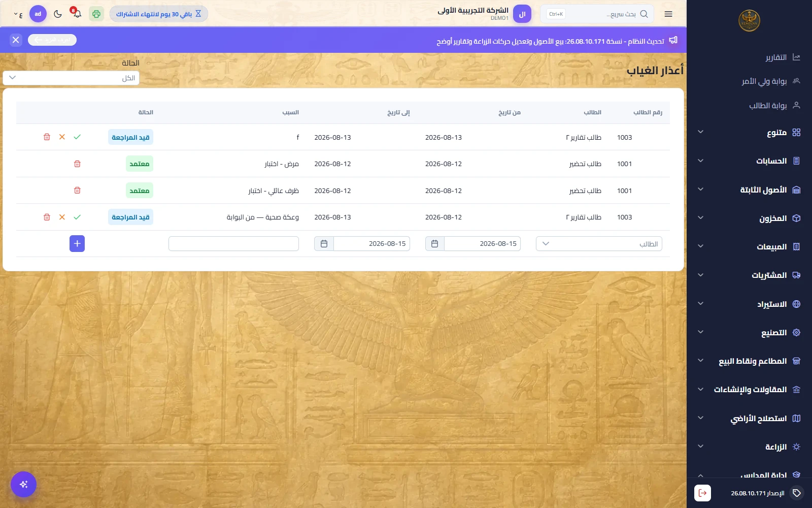Click the version tag icon
812x508 pixels.
coord(797,493)
